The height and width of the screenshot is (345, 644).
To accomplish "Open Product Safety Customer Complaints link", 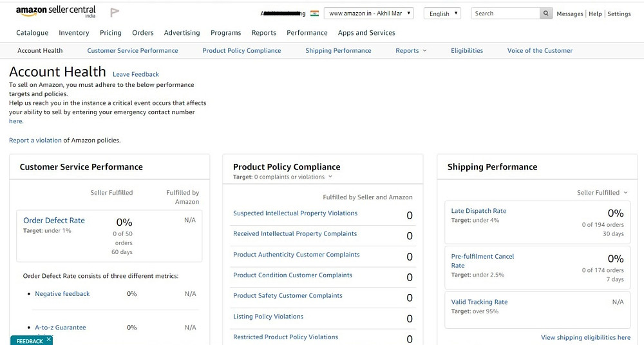I will point(287,295).
